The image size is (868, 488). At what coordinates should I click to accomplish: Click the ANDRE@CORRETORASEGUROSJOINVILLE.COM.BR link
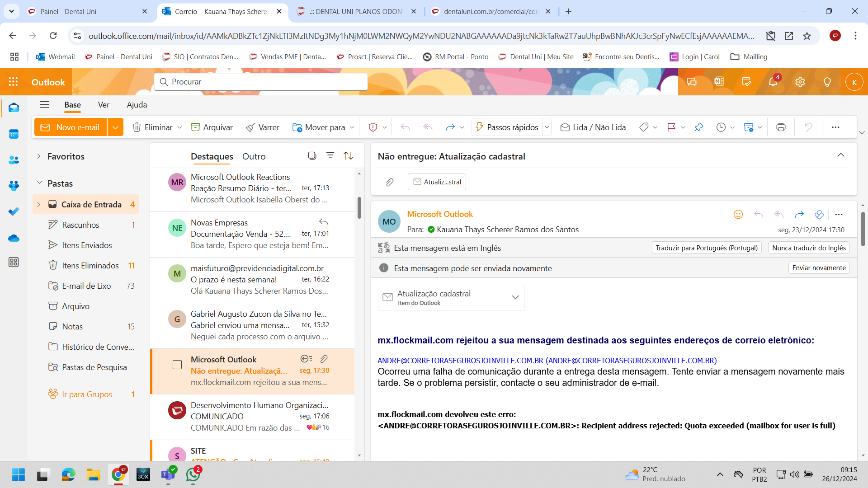pos(547,361)
